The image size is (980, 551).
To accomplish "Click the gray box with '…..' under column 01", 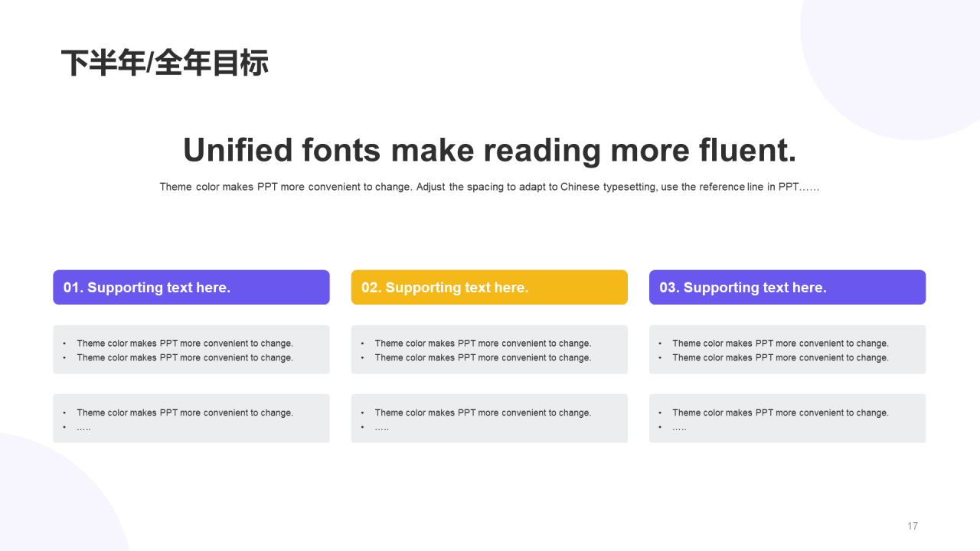I will point(191,419).
